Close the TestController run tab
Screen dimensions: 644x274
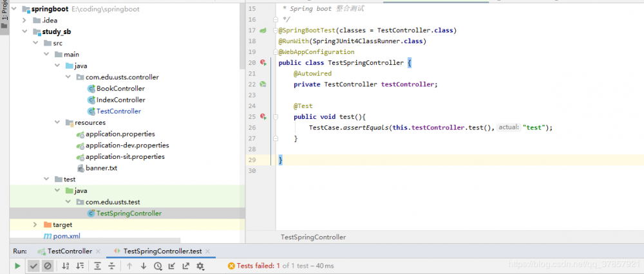[x=98, y=251]
